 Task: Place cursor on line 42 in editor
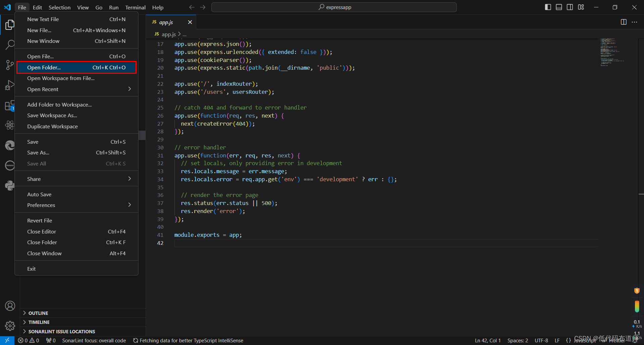click(386, 243)
